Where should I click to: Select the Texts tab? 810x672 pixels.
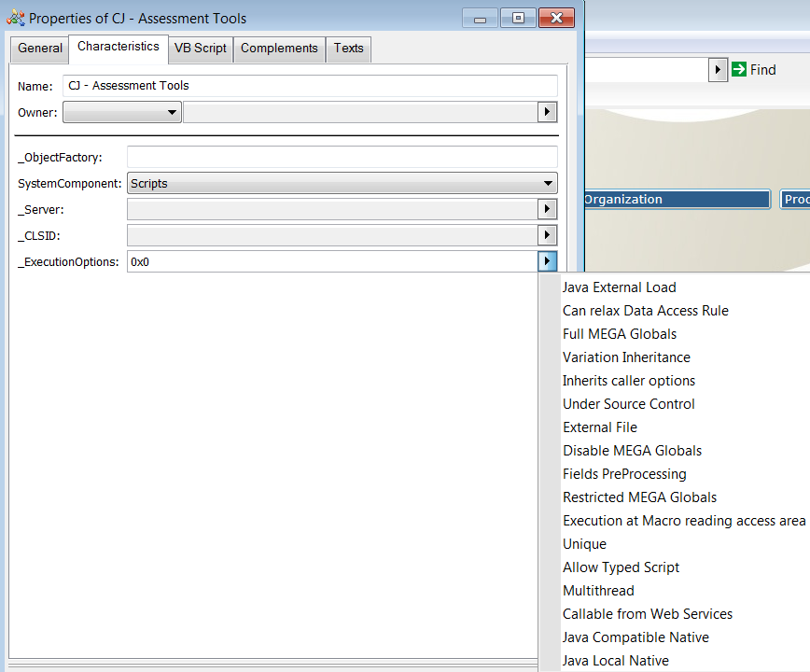click(348, 49)
